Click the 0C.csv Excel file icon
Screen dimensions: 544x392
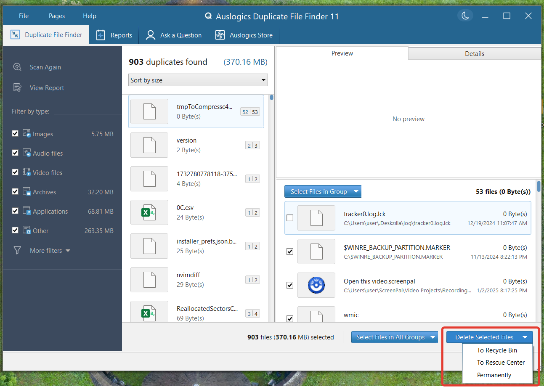click(x=149, y=212)
